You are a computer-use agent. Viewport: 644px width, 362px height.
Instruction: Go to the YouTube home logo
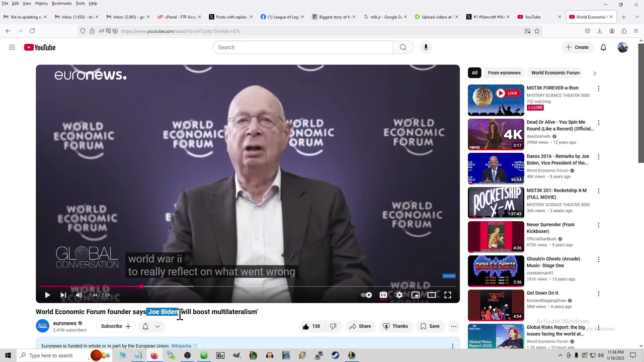pyautogui.click(x=40, y=47)
